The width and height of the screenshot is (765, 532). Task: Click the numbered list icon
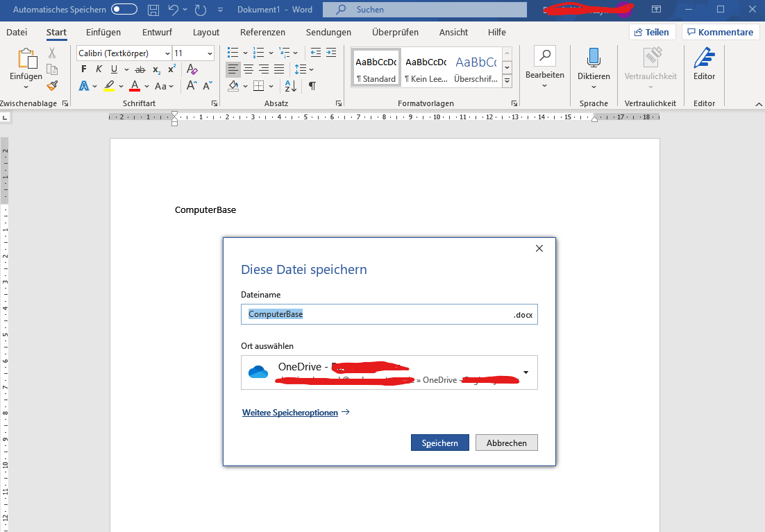(x=258, y=53)
